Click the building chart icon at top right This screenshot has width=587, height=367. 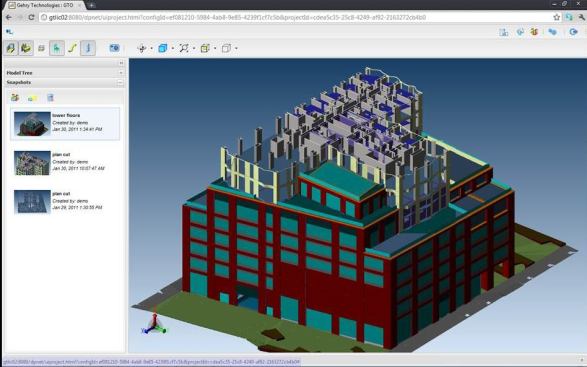point(504,32)
